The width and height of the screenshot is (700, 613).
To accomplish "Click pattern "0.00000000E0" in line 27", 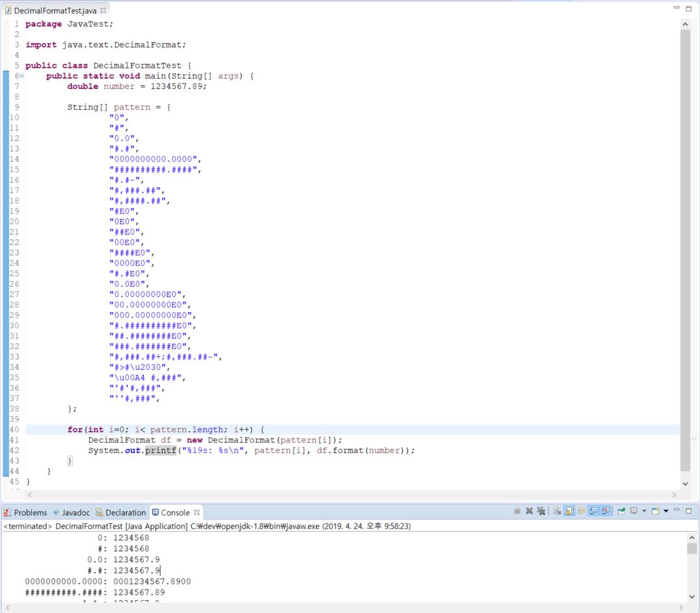I will (x=146, y=294).
